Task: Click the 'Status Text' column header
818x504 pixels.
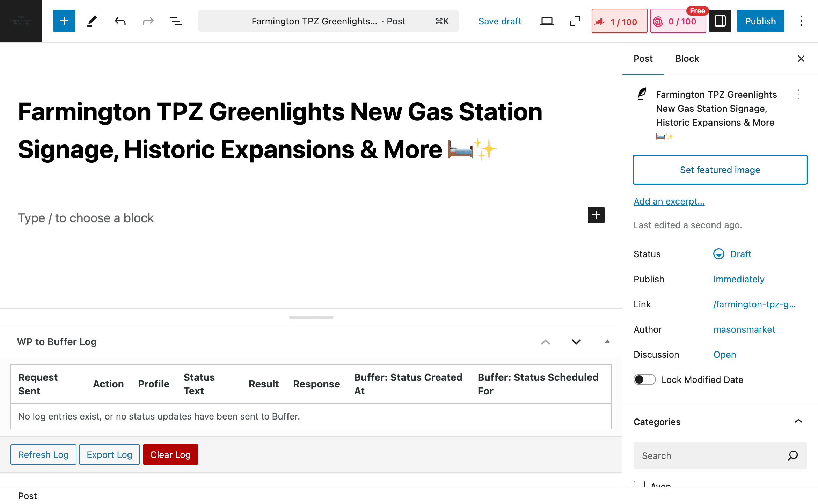Action: pos(199,384)
